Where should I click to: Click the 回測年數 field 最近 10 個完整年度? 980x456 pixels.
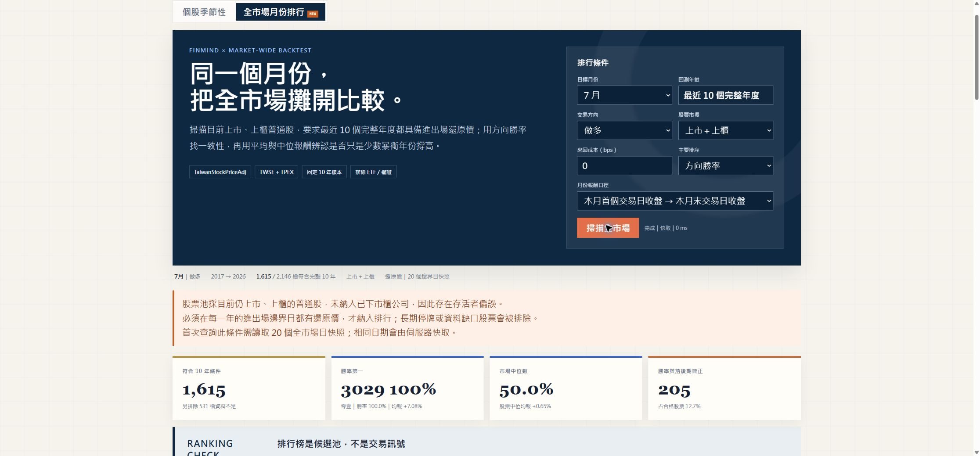click(x=725, y=95)
